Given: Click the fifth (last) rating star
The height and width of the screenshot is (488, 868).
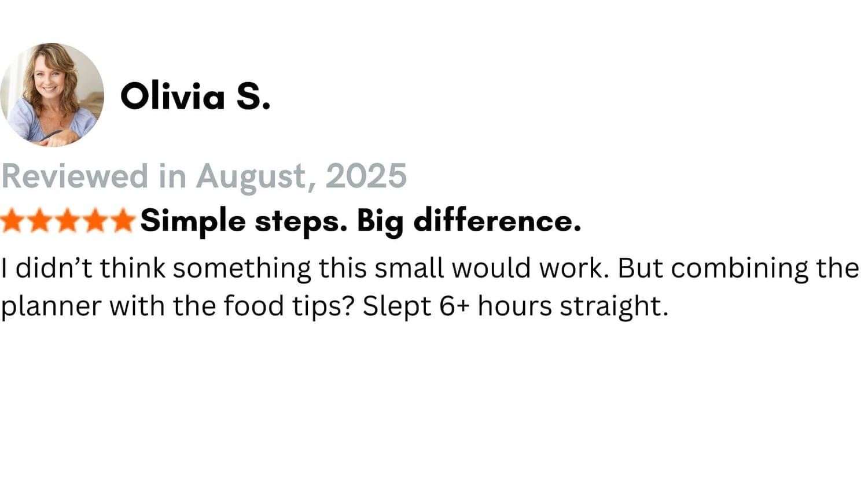Looking at the screenshot, I should click(x=123, y=221).
